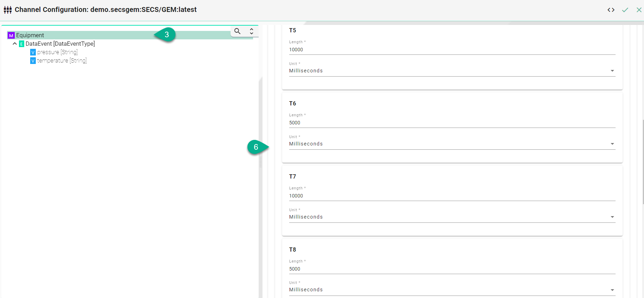Screen dimensions: 644x298
Task: Click the blue V icon beside pressure
Action: pyautogui.click(x=33, y=52)
